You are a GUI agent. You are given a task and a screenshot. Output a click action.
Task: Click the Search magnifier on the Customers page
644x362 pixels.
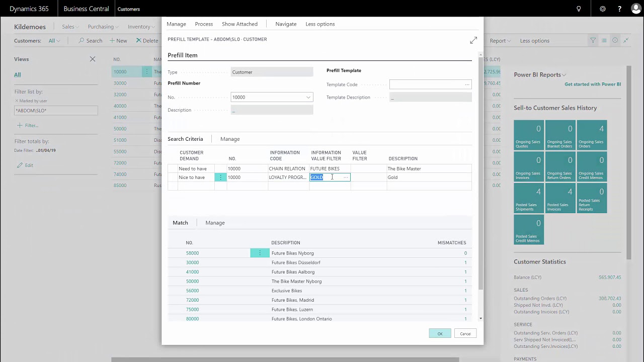pos(90,41)
